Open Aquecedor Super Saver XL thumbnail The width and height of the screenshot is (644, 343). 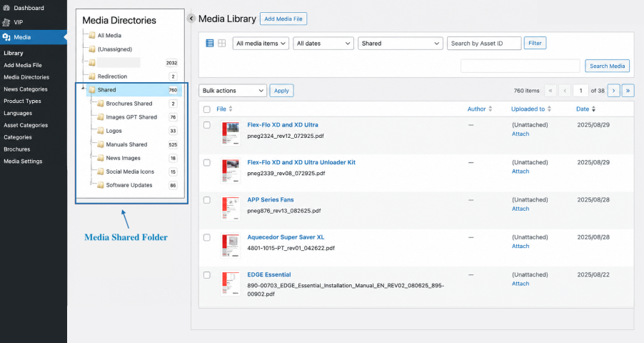[231, 246]
